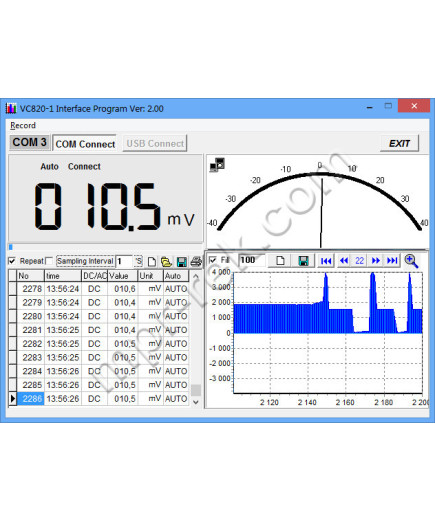Click the 'Auto' column header
The image size is (435, 521).
(x=176, y=276)
